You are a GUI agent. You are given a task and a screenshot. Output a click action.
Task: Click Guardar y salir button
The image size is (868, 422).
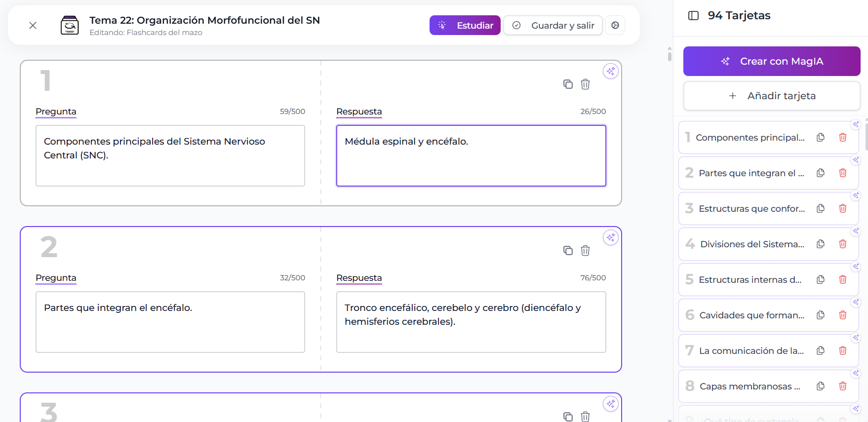pyautogui.click(x=552, y=25)
